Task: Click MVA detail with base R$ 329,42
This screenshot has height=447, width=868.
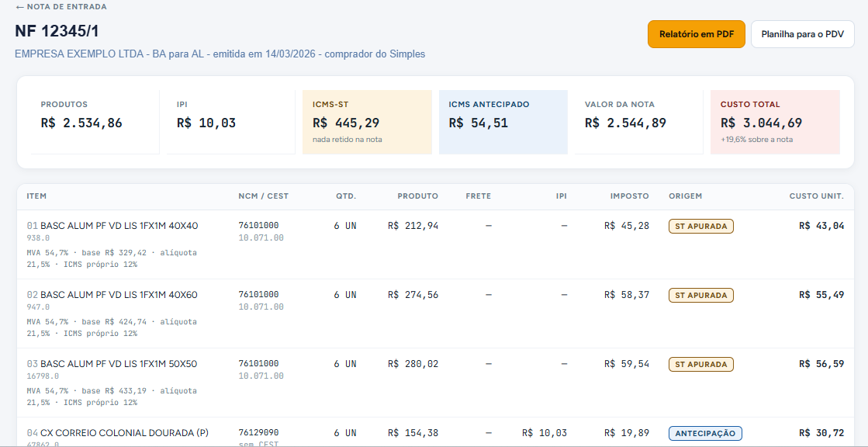Action: pyautogui.click(x=112, y=258)
